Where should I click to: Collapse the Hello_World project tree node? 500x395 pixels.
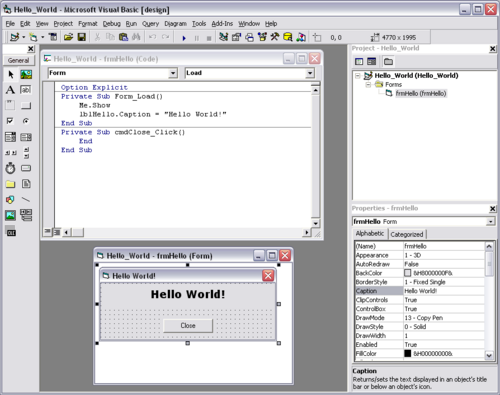point(358,76)
